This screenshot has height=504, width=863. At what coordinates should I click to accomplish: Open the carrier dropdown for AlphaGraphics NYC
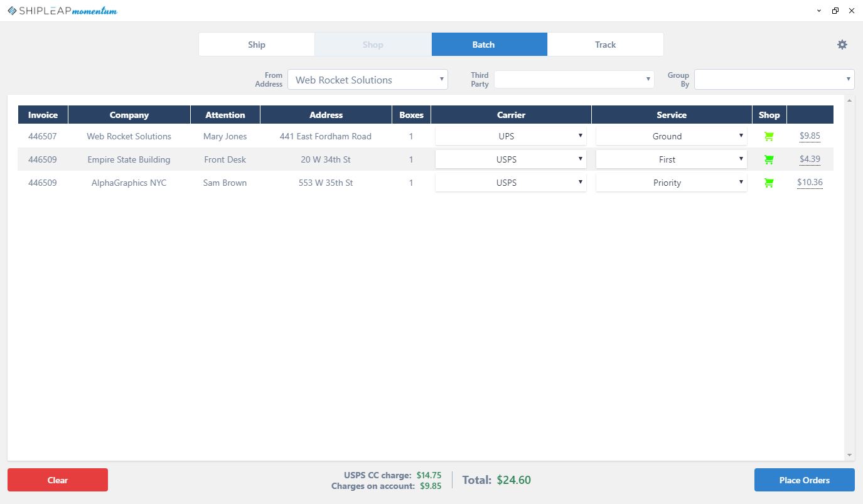[511, 183]
